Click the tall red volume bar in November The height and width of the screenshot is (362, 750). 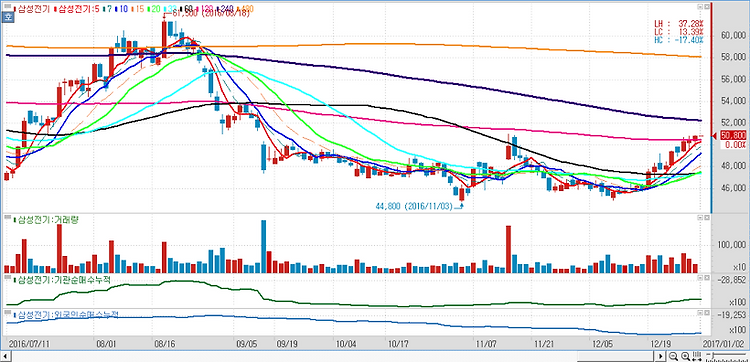pyautogui.click(x=508, y=249)
